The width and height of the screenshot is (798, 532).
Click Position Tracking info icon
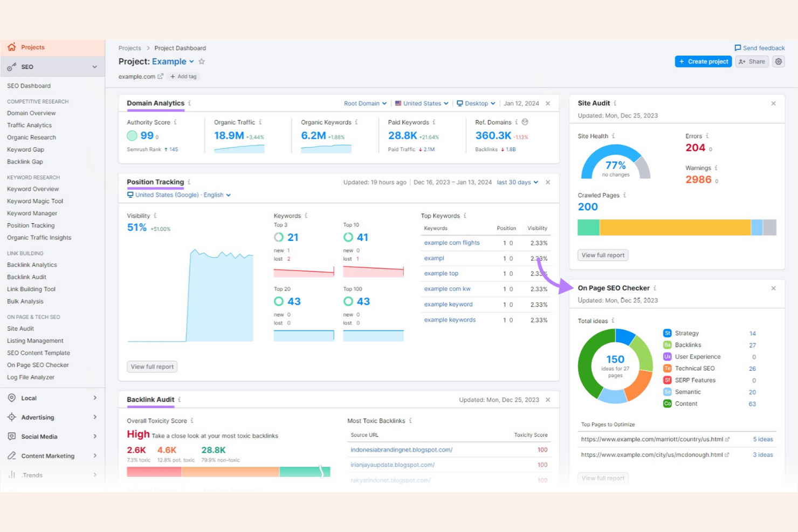[x=189, y=182]
